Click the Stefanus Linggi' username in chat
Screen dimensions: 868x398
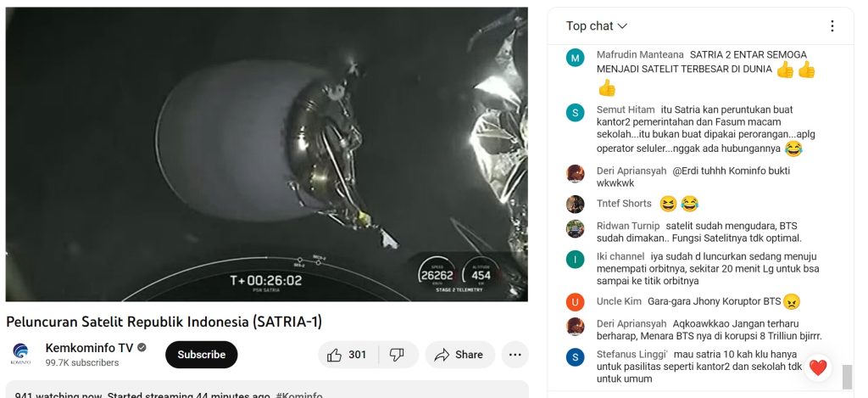[x=632, y=354]
